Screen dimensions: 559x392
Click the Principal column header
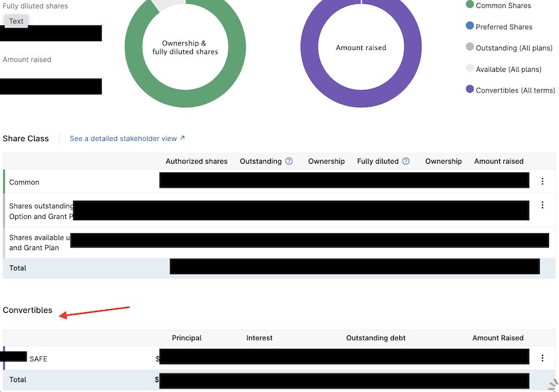click(186, 338)
